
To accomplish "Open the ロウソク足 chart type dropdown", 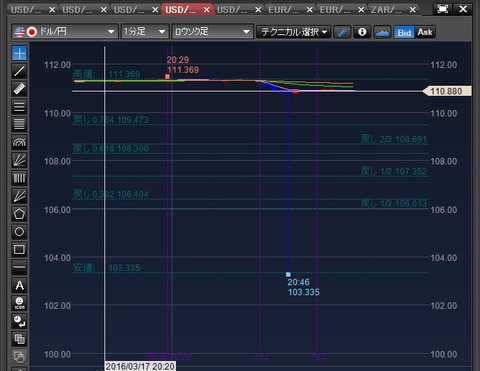I will pyautogui.click(x=212, y=32).
